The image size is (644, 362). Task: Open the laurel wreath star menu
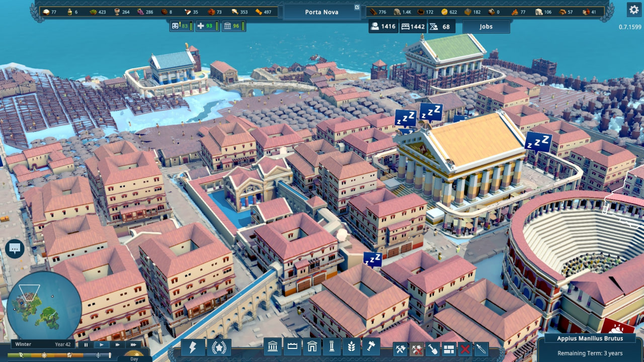[x=219, y=348]
